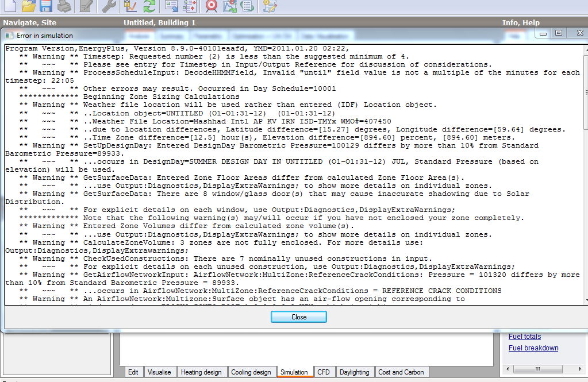Click the grey wrench icon in the toolbar
Image resolution: width=588 pixels, height=382 pixels.
[x=109, y=5]
